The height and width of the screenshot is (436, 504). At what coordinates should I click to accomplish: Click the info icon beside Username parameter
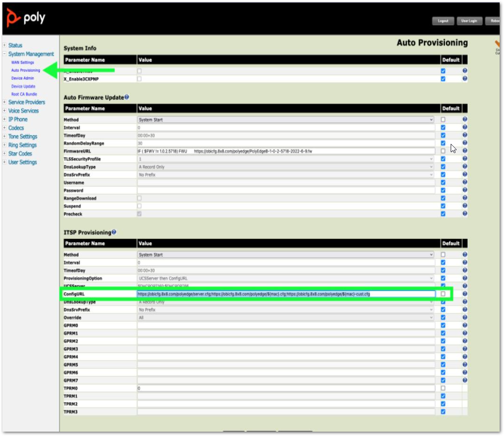pyautogui.click(x=464, y=183)
